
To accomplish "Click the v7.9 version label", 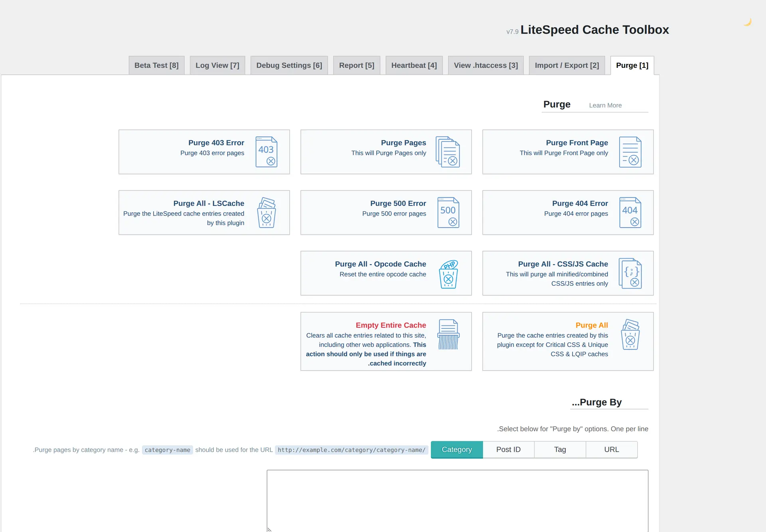I will pyautogui.click(x=512, y=32).
